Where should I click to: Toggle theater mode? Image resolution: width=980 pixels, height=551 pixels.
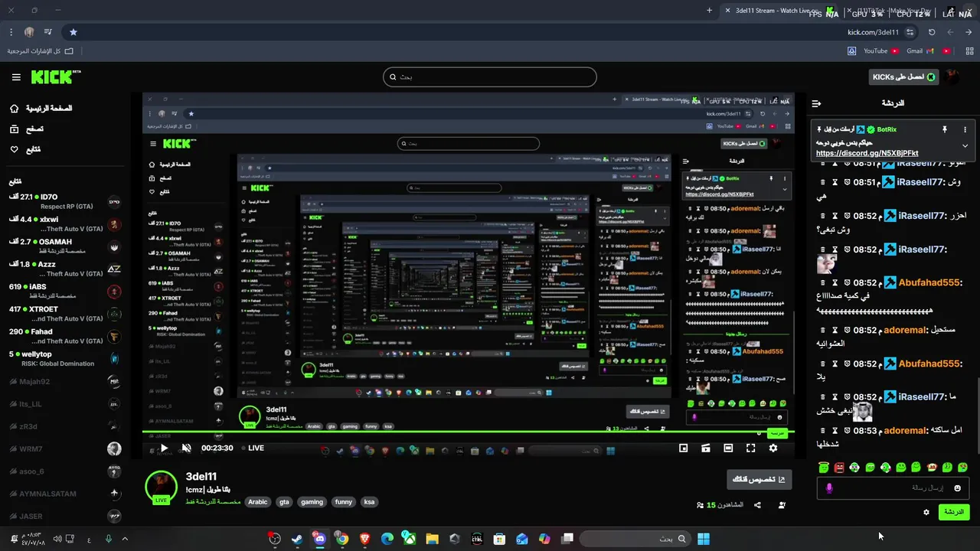click(x=728, y=448)
